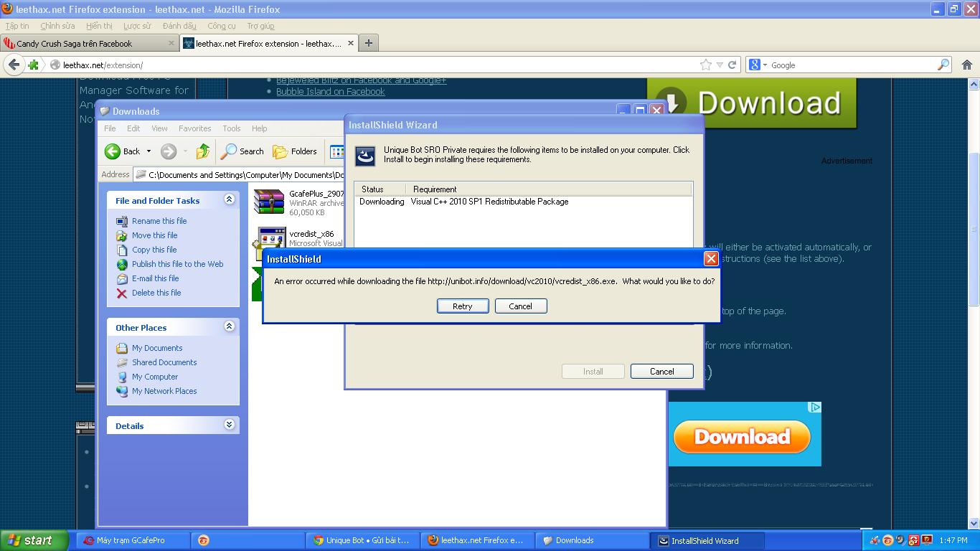This screenshot has width=980, height=551.
Task: Open the Views icon in Downloads toolbar
Action: (x=336, y=151)
